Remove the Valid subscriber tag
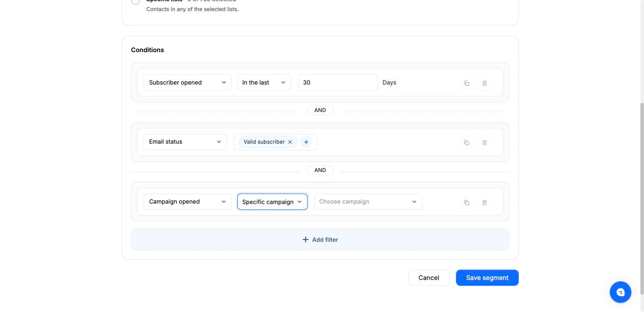644x312 pixels. point(290,142)
